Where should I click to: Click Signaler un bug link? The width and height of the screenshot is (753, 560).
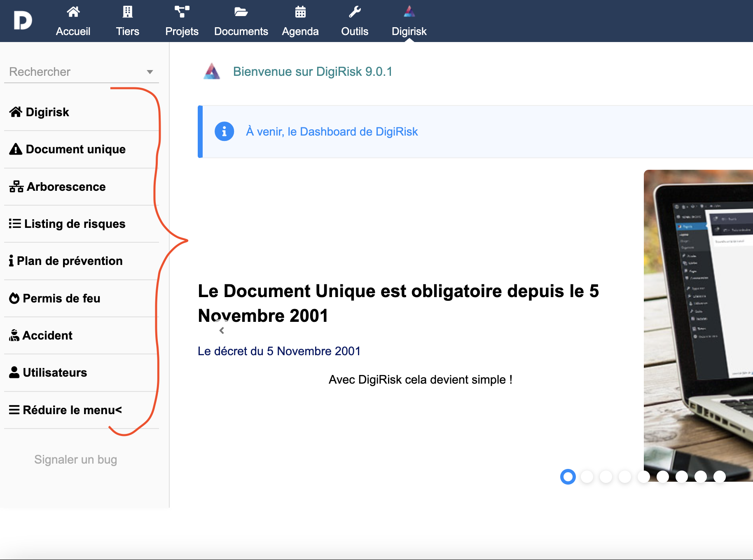tap(76, 459)
